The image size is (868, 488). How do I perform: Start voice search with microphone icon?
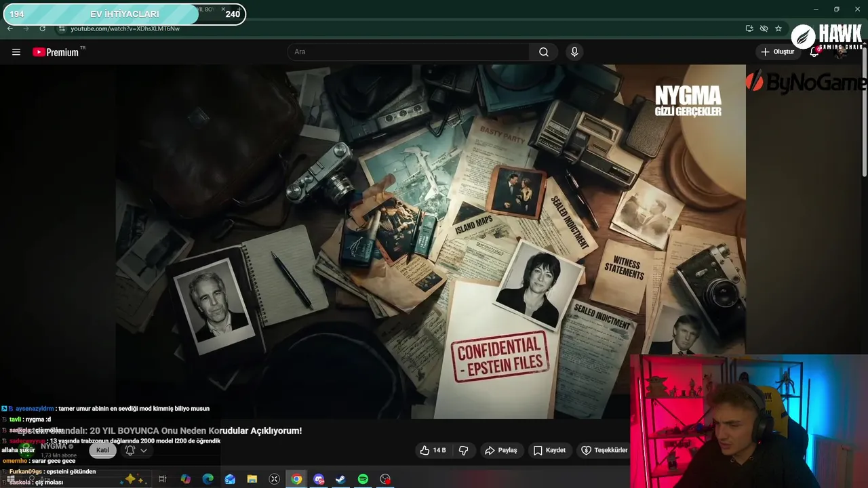[574, 52]
